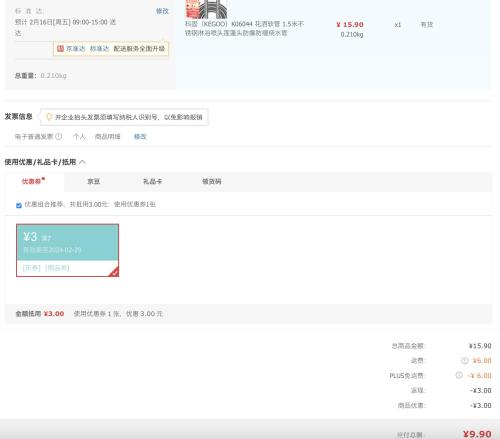Click the info icon beside 电子普通发票
The width and height of the screenshot is (500, 439).
point(59,136)
